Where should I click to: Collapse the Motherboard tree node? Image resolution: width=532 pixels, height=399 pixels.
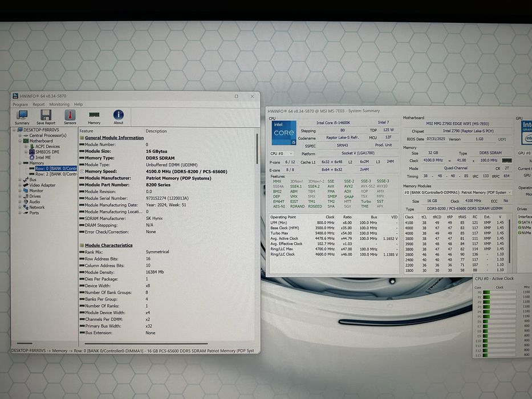coord(20,141)
